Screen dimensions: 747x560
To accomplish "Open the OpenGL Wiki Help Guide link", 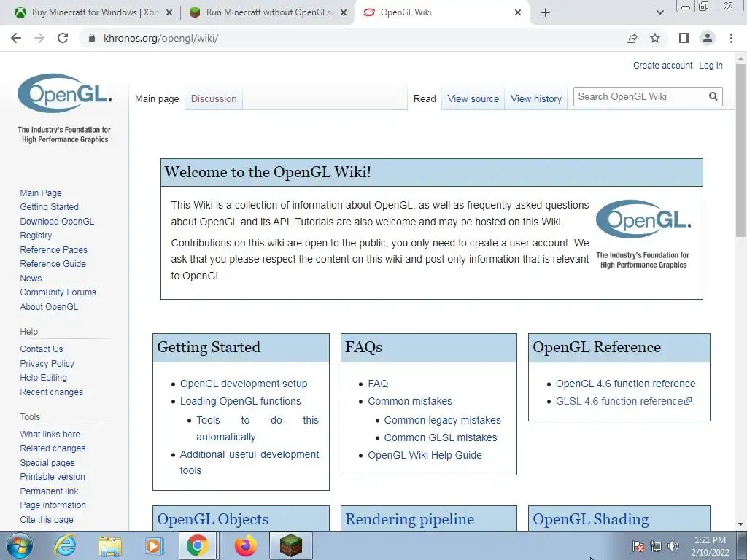I will pyautogui.click(x=425, y=455).
